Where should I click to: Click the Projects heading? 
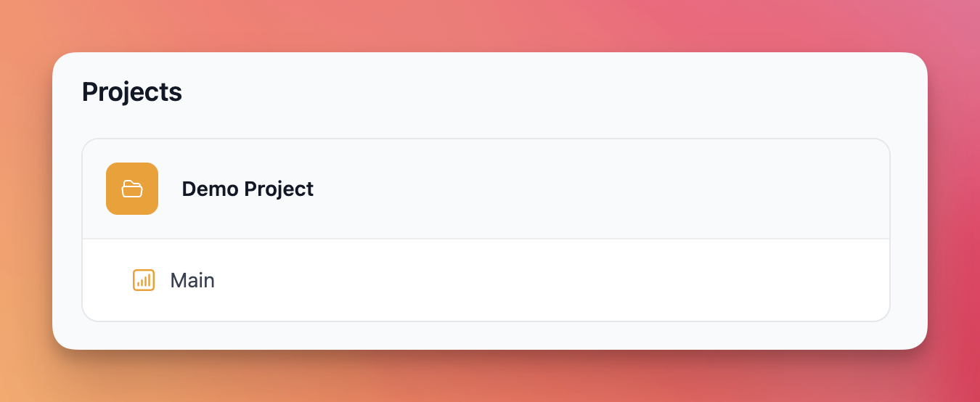131,92
